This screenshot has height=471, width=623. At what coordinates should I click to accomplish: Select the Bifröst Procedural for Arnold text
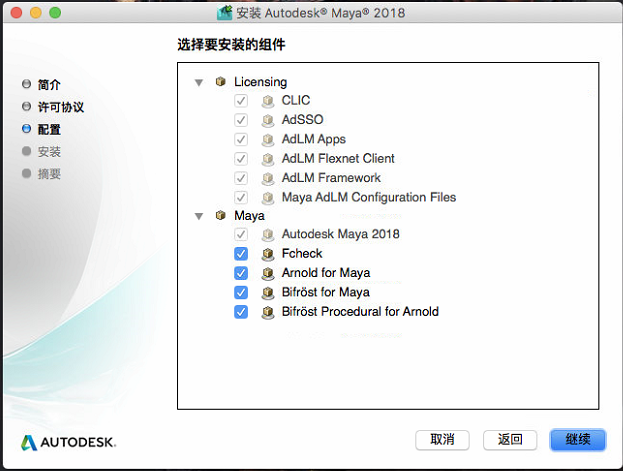click(360, 312)
